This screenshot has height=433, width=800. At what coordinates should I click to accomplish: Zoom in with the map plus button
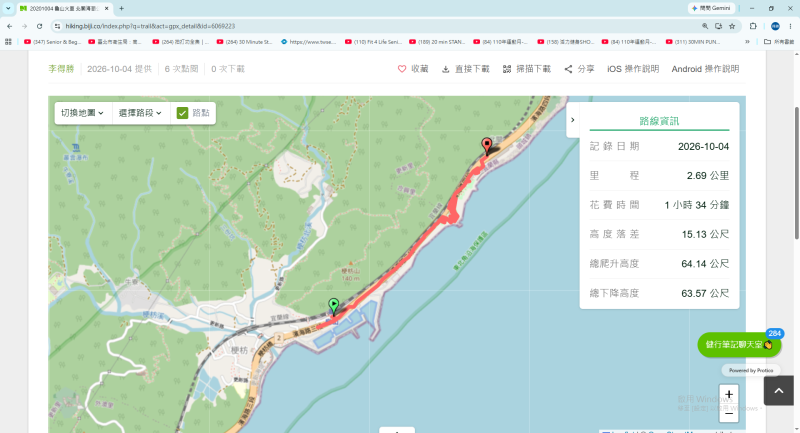click(x=729, y=394)
